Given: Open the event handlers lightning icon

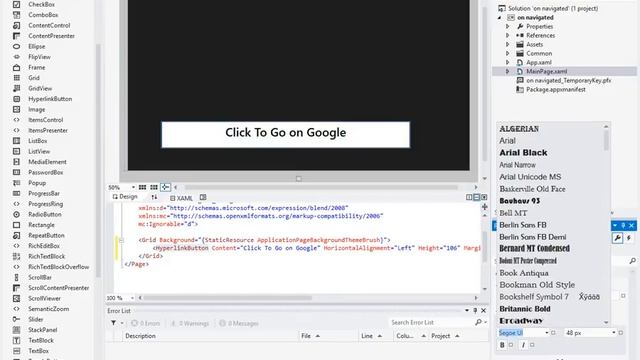Looking at the screenshot, I should [629, 238].
